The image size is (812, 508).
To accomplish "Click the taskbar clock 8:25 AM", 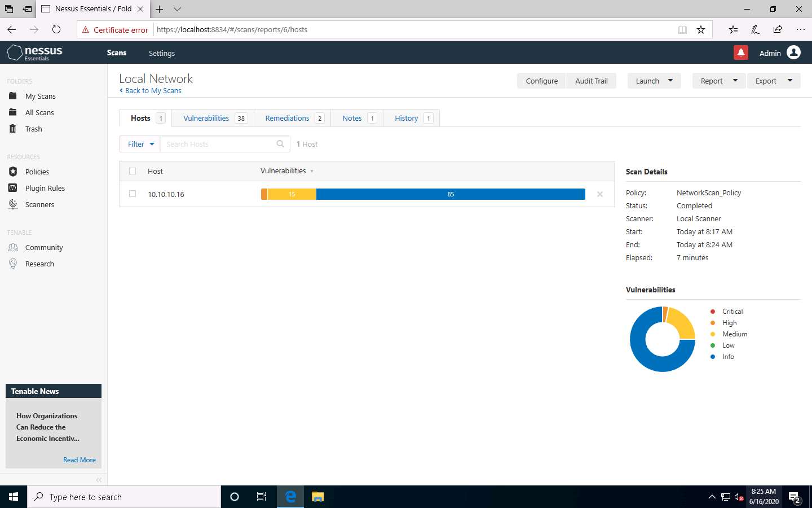I will tap(764, 497).
